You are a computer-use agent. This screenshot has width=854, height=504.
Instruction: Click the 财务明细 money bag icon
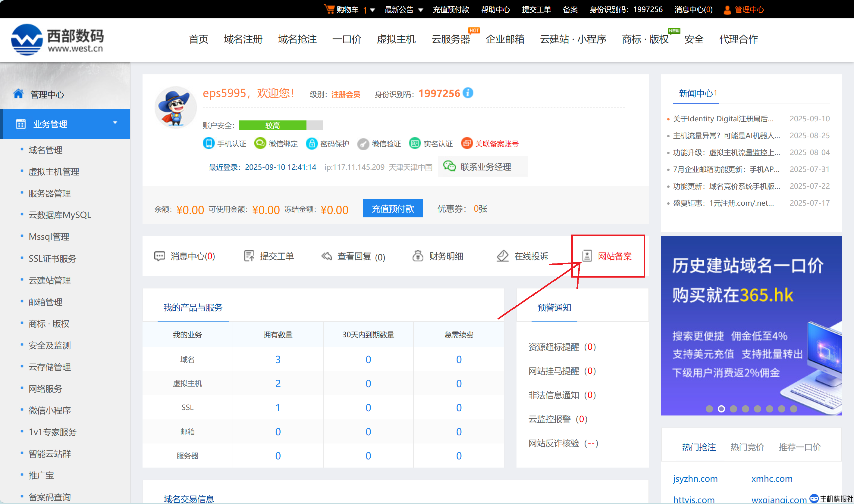click(418, 256)
